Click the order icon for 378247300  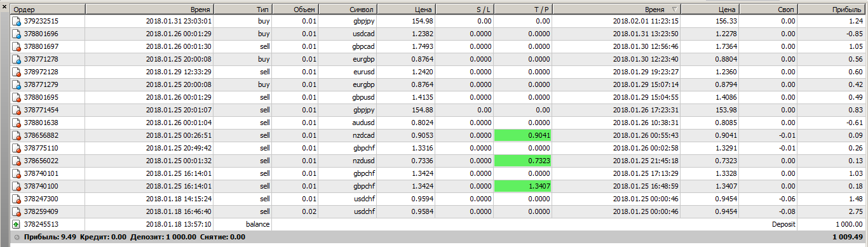click(x=17, y=199)
